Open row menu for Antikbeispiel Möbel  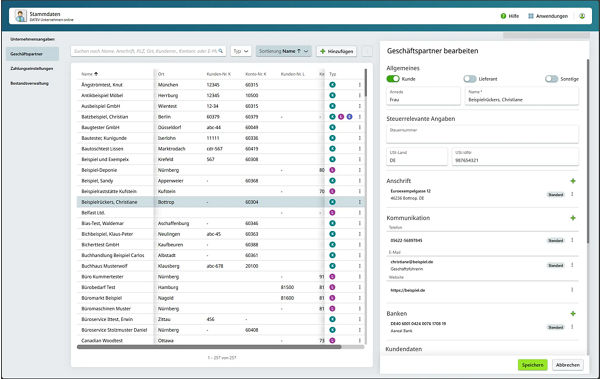(360, 95)
